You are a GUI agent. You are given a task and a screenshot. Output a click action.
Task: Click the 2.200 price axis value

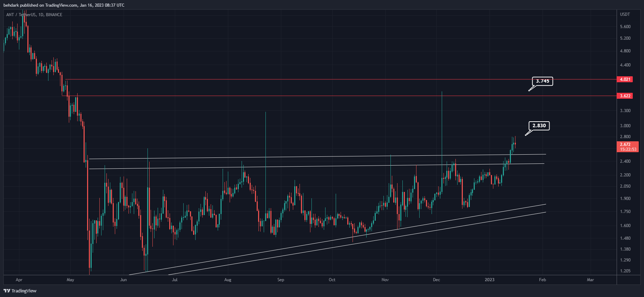(x=625, y=175)
